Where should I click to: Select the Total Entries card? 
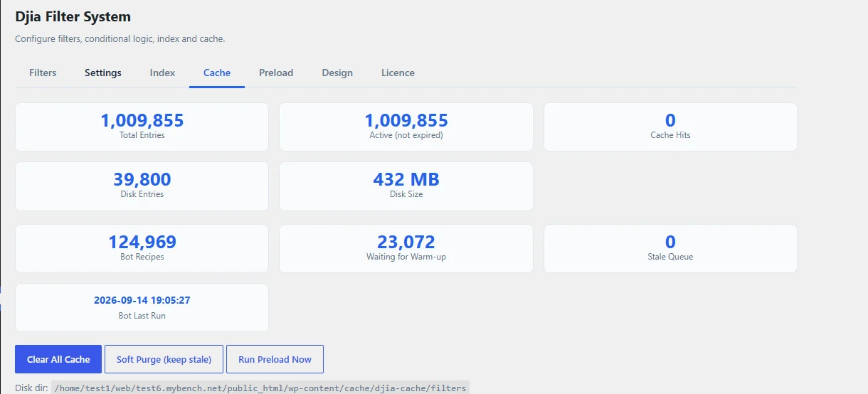click(x=142, y=127)
